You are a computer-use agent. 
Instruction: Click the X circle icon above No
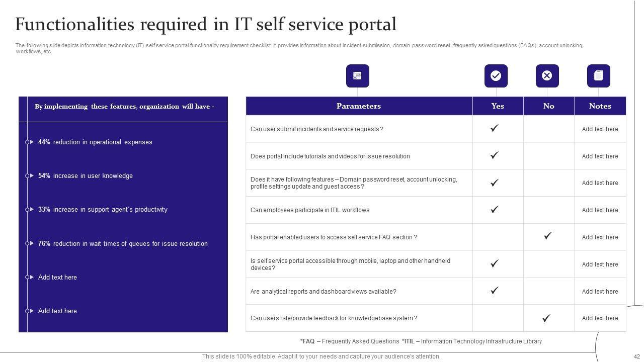point(547,76)
